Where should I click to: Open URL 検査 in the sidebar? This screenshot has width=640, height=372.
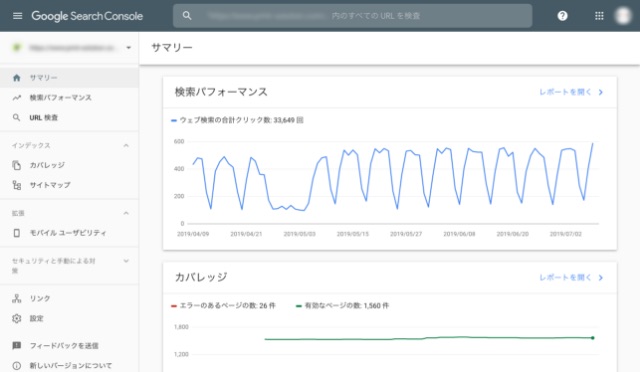[x=69, y=118]
